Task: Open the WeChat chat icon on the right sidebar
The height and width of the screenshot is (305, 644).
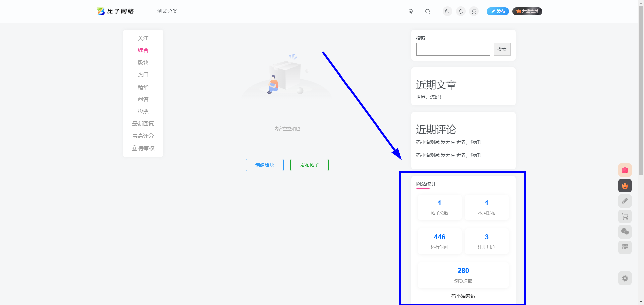Action: (625, 232)
